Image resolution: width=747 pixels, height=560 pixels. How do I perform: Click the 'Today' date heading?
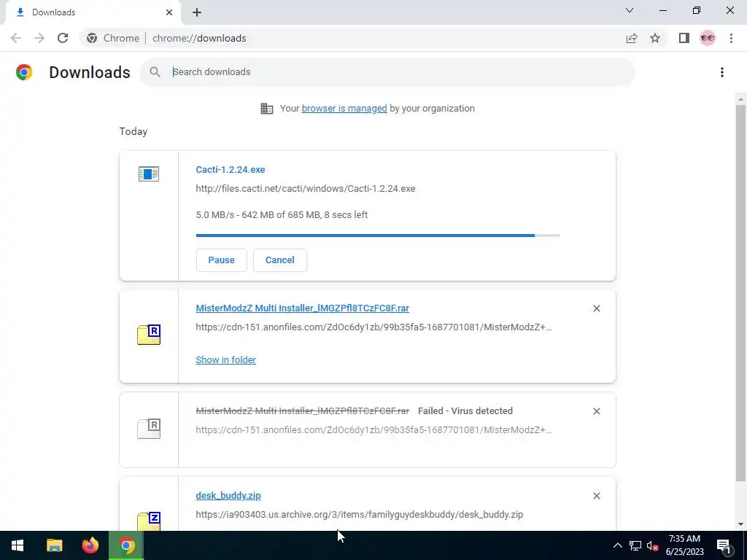point(133,131)
